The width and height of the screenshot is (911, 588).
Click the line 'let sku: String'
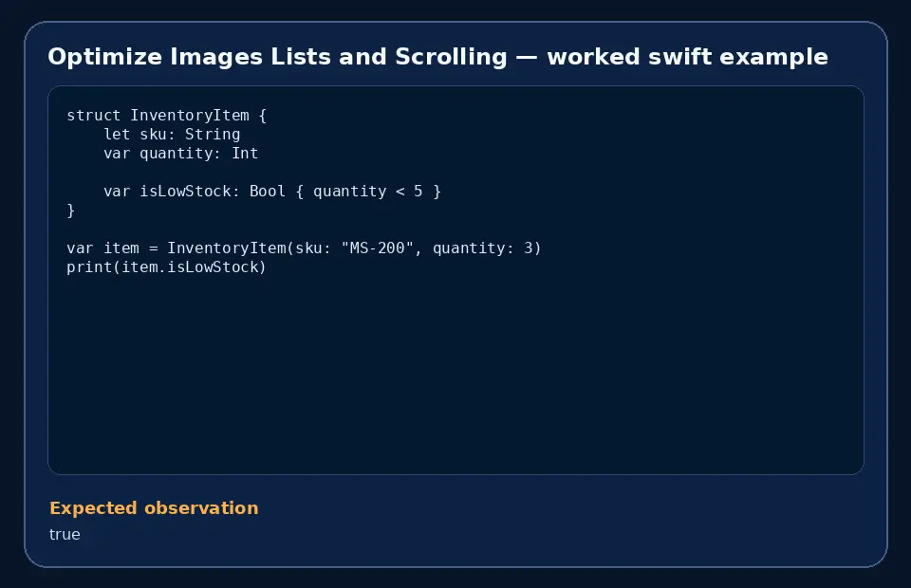point(172,135)
